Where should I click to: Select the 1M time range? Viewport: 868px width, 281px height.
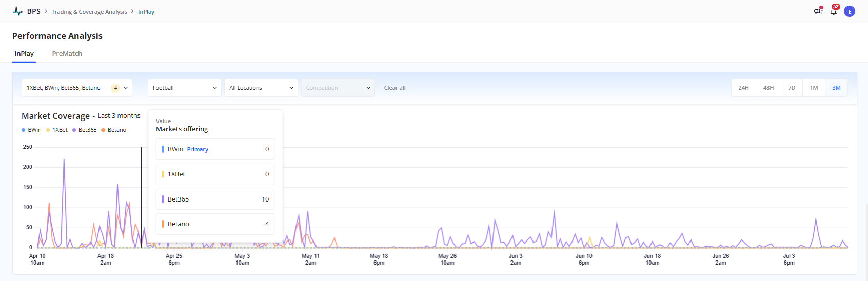(x=814, y=88)
